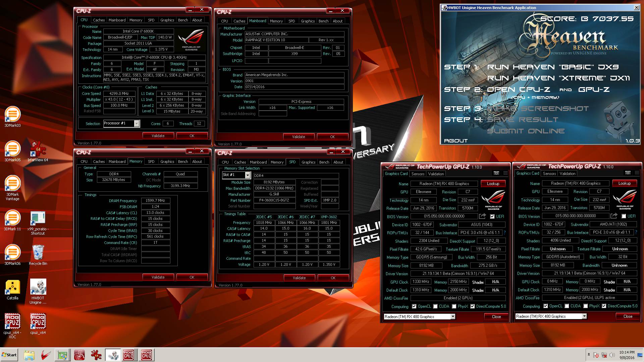Image resolution: width=644 pixels, height=362 pixels.
Task: Select the 3DMark Vantage desktop icon
Action: click(x=12, y=188)
